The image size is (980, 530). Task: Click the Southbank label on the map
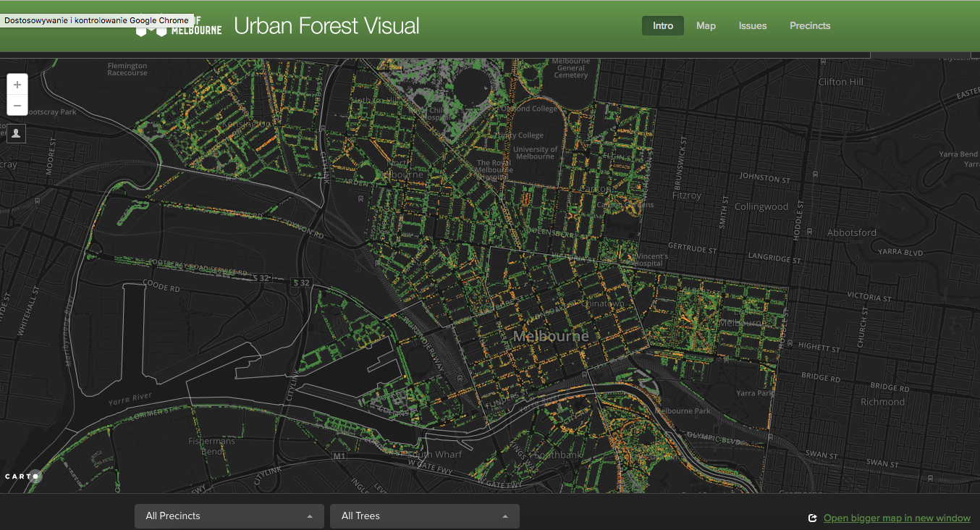(557, 455)
